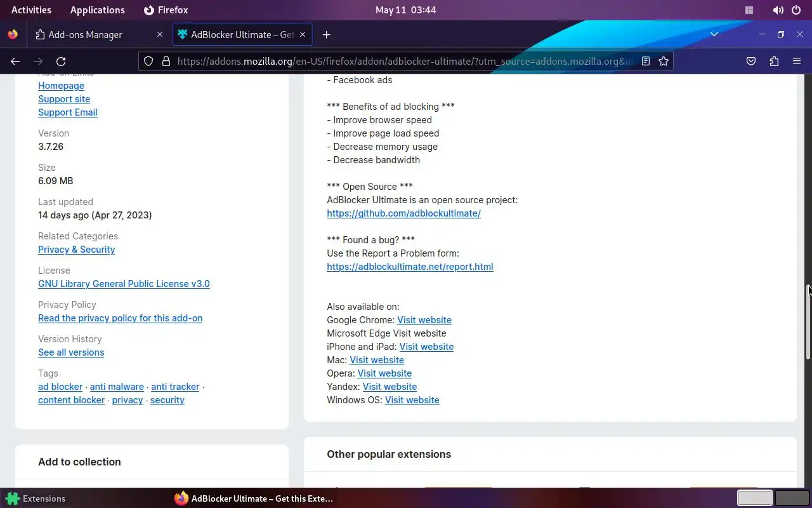Image resolution: width=812 pixels, height=508 pixels.
Task: Read the privacy policy for this add-on
Action: 120,318
